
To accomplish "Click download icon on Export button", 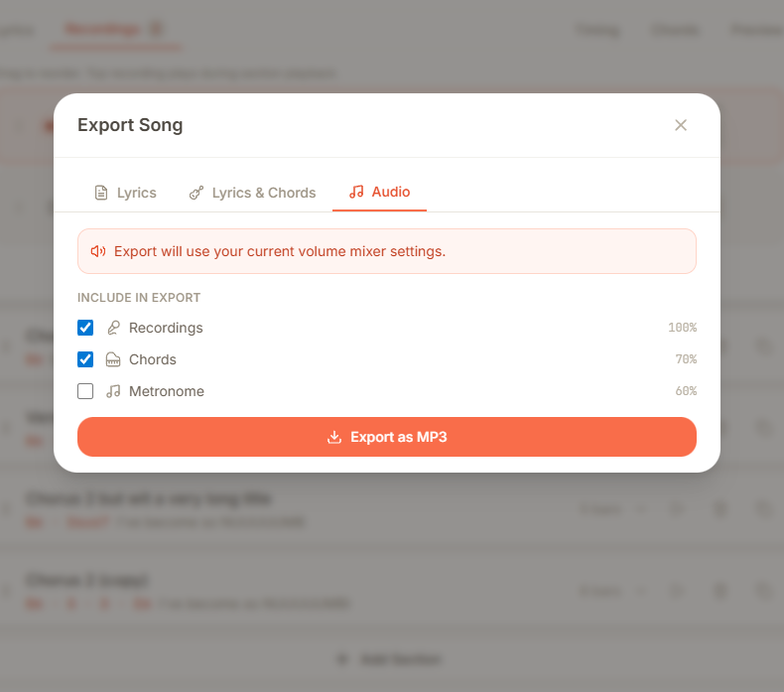I will click(334, 437).
